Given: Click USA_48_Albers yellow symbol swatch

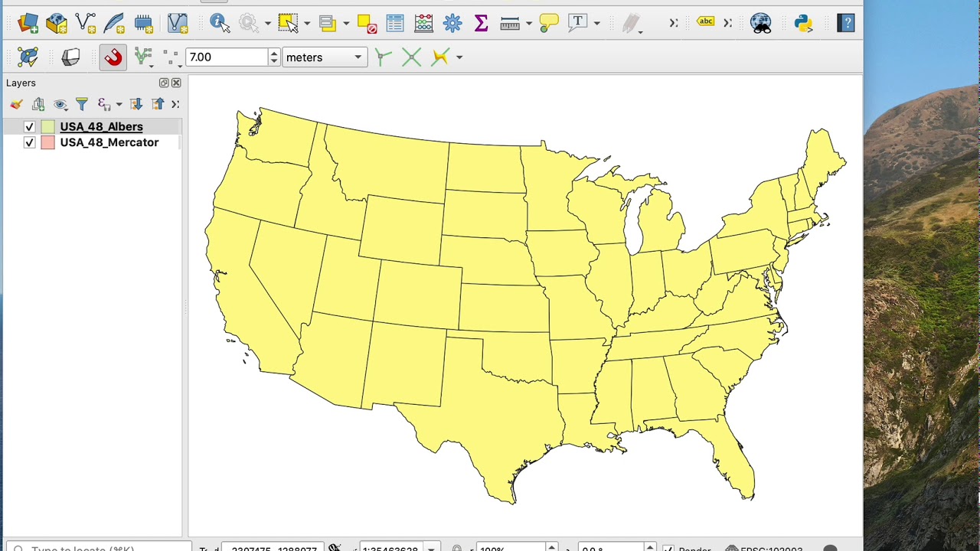Looking at the screenshot, I should 48,127.
